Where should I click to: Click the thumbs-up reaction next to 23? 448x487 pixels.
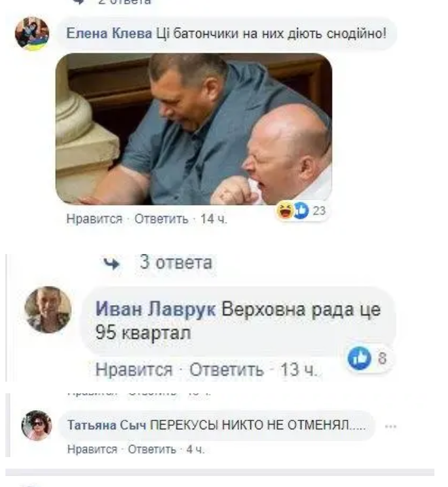(x=301, y=211)
